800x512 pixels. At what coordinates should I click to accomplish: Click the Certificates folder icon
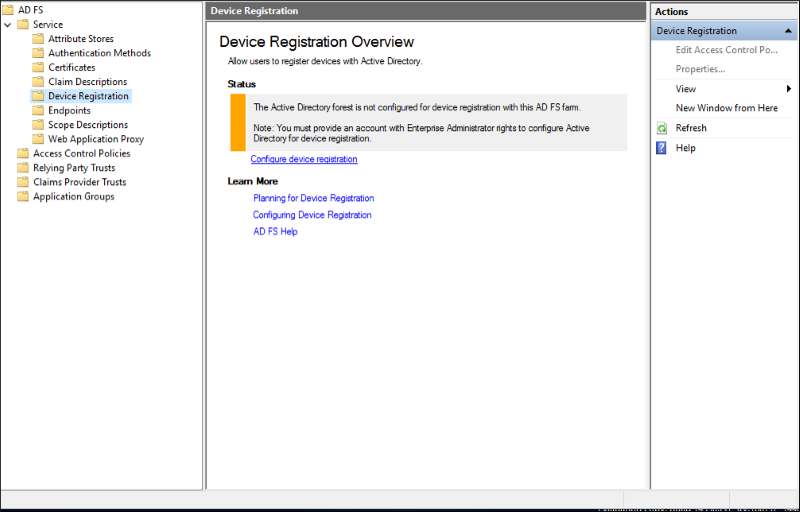(38, 68)
